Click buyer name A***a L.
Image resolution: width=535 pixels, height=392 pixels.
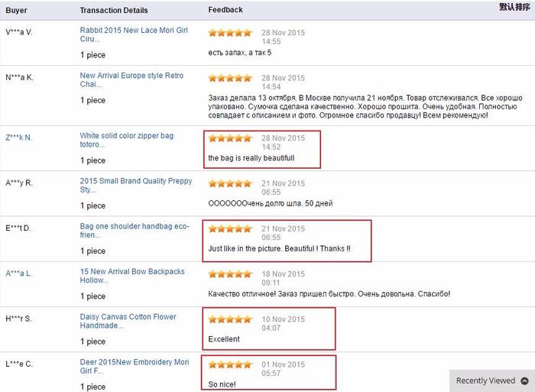[19, 273]
